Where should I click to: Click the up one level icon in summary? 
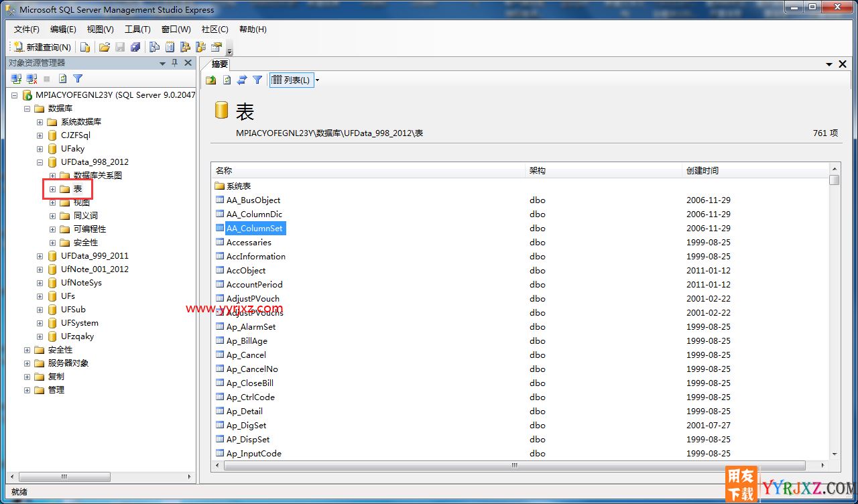tap(211, 80)
